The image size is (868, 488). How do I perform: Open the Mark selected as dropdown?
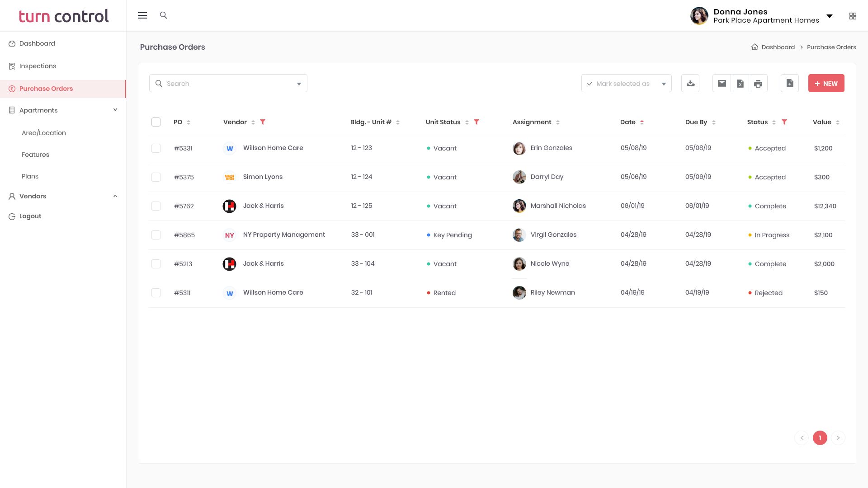[626, 84]
